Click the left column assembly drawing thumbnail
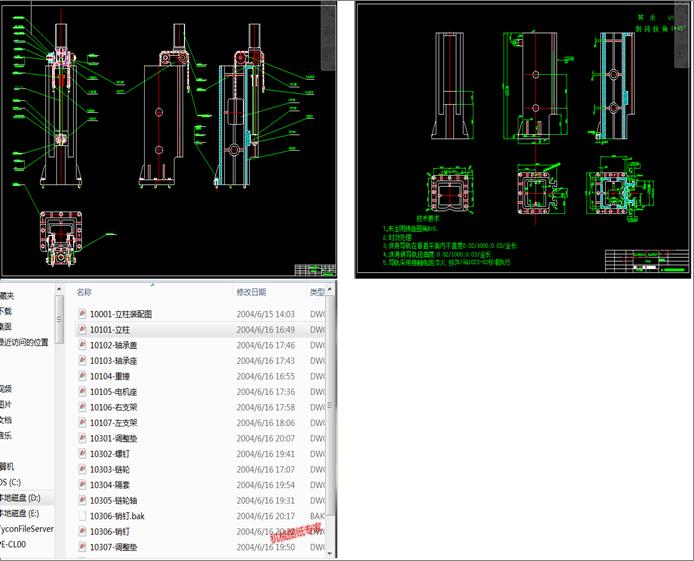694x561 pixels. pyautogui.click(x=168, y=139)
